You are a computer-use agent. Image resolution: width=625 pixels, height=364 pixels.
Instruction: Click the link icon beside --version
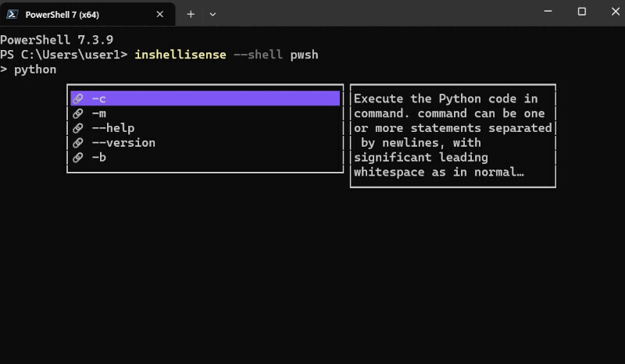(x=77, y=143)
